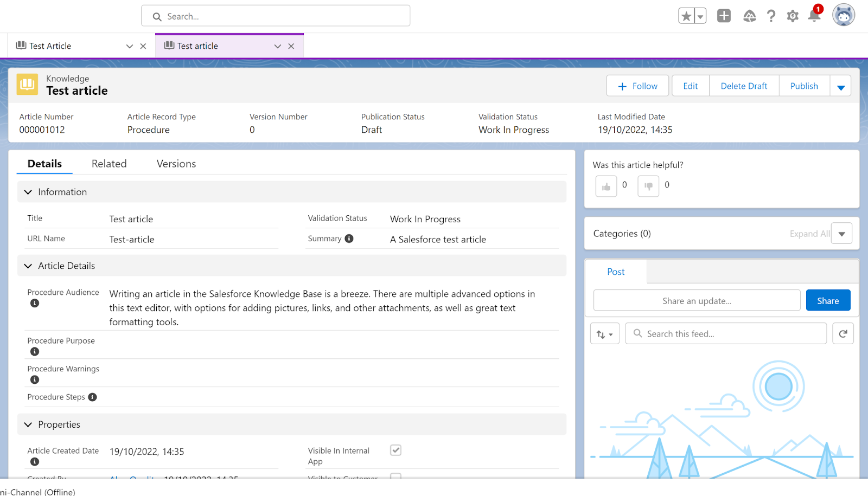Screen dimensions: 868x496
Task: Click the Publish button
Action: click(x=804, y=86)
